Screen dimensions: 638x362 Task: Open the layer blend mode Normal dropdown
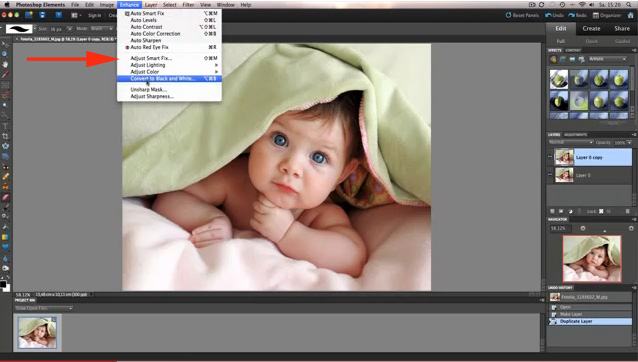[570, 142]
